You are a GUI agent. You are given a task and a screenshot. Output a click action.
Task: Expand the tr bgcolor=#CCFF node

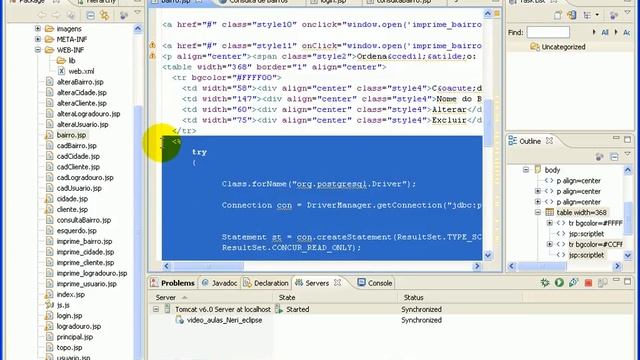(550, 244)
